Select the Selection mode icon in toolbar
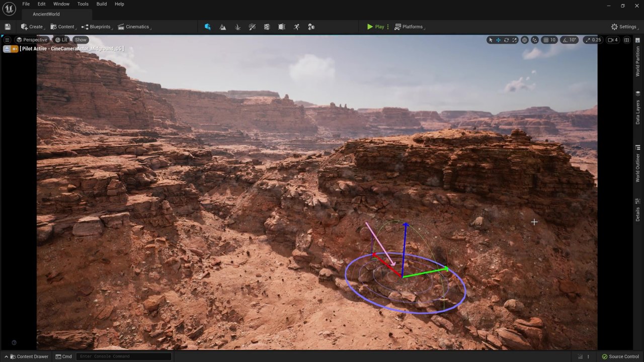Viewport: 644px width, 362px height. click(208, 27)
